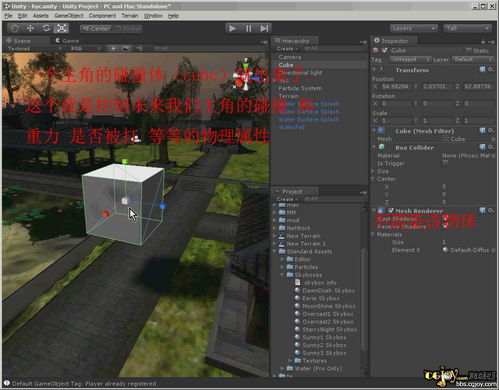Switch to the Game tab
The width and height of the screenshot is (499, 390).
coord(67,41)
